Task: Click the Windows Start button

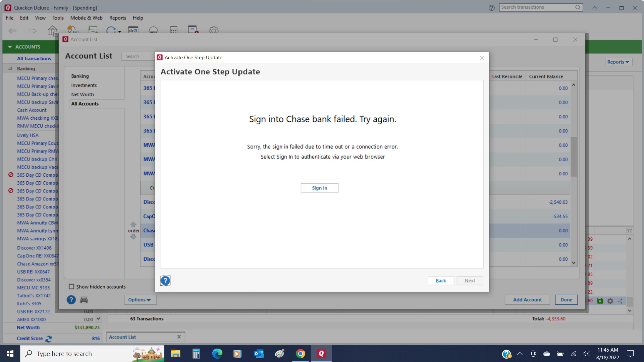Action: click(10, 354)
